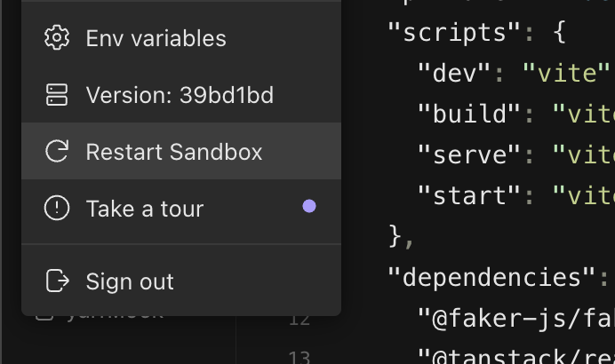Click the "build" script key
The height and width of the screenshot is (364, 615).
point(468,114)
